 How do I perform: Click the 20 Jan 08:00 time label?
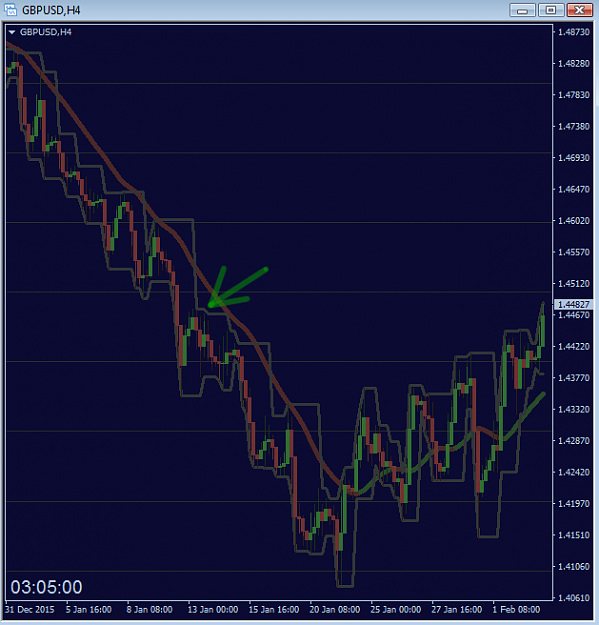pyautogui.click(x=335, y=610)
